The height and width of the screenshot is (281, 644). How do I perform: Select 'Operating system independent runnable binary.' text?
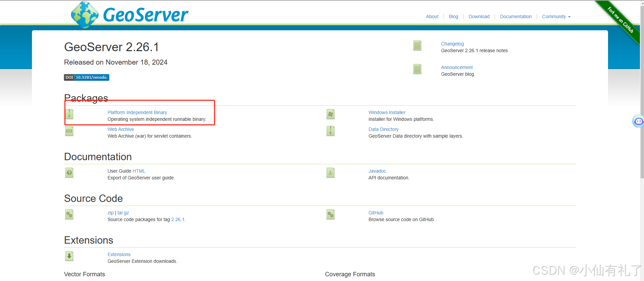click(157, 119)
